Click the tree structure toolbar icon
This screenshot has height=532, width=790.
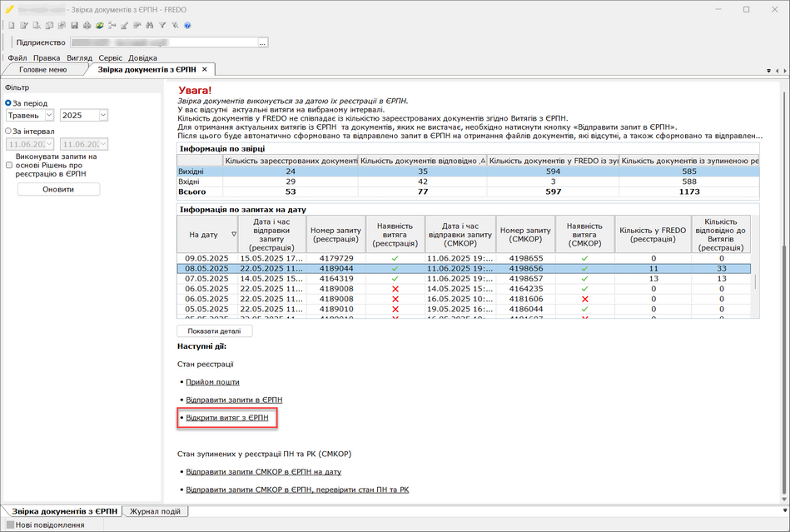pos(112,25)
